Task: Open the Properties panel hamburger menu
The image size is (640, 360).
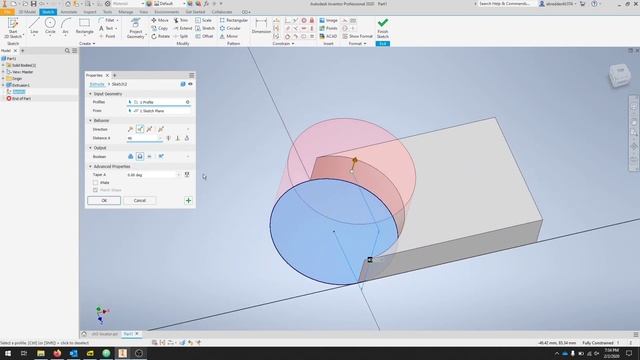Action: [x=191, y=75]
